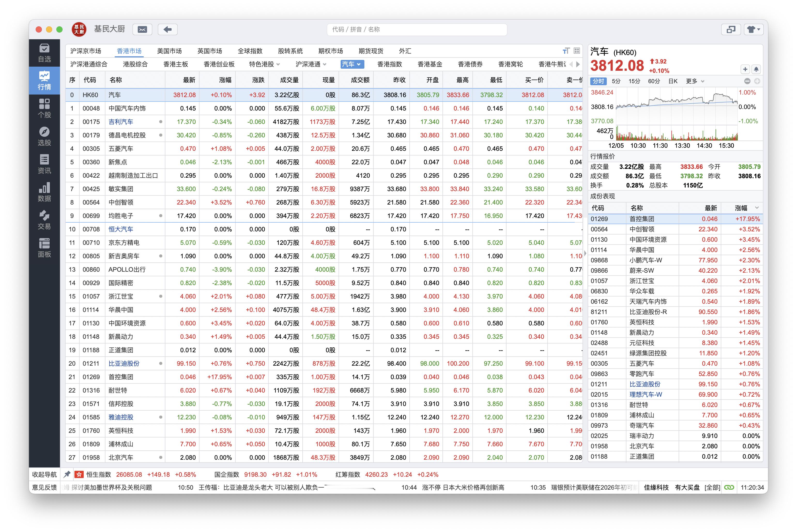Click the grid layout view icon
Viewport: 797px width, 532px height.
pos(577,51)
